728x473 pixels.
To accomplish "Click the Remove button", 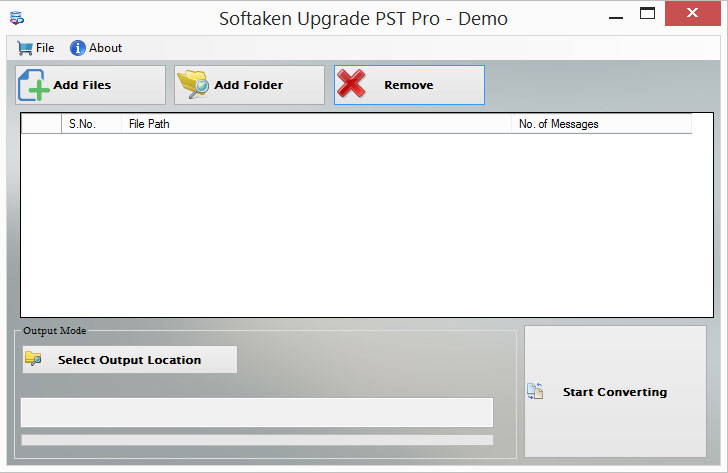I will 409,85.
